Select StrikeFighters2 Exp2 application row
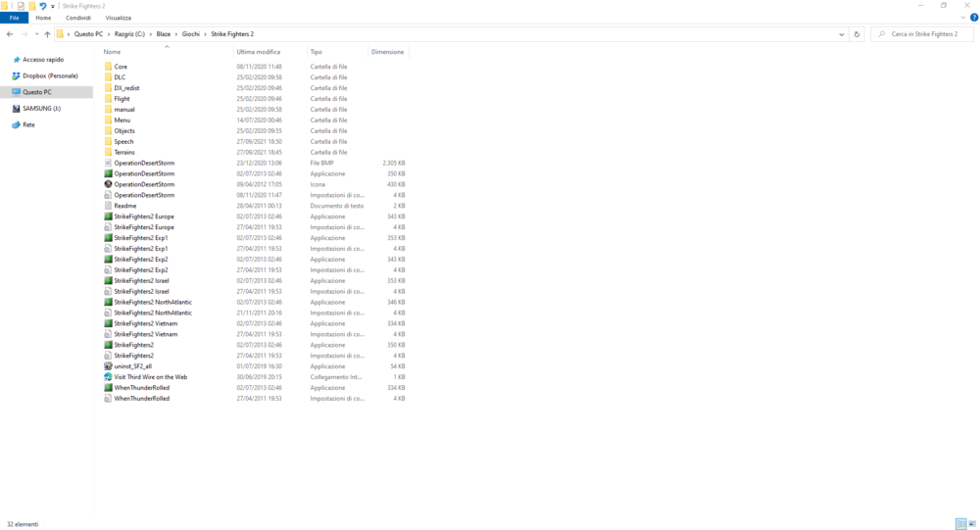The width and height of the screenshot is (980, 530). (255, 260)
